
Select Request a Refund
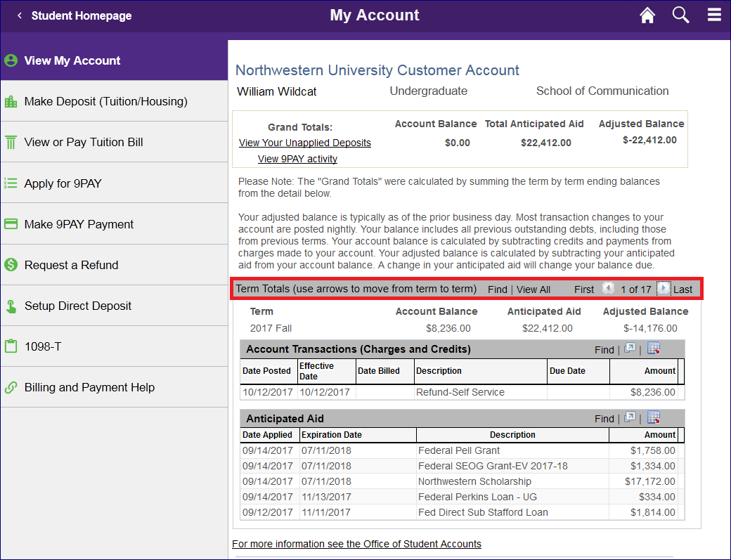click(114, 265)
